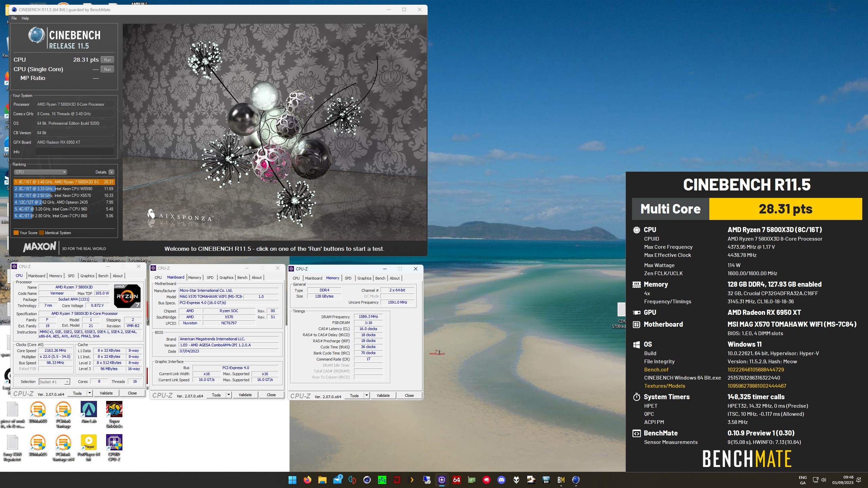Click the Textures/Models label in BenchMate
The height and width of the screenshot is (488, 868).
pyautogui.click(x=665, y=386)
